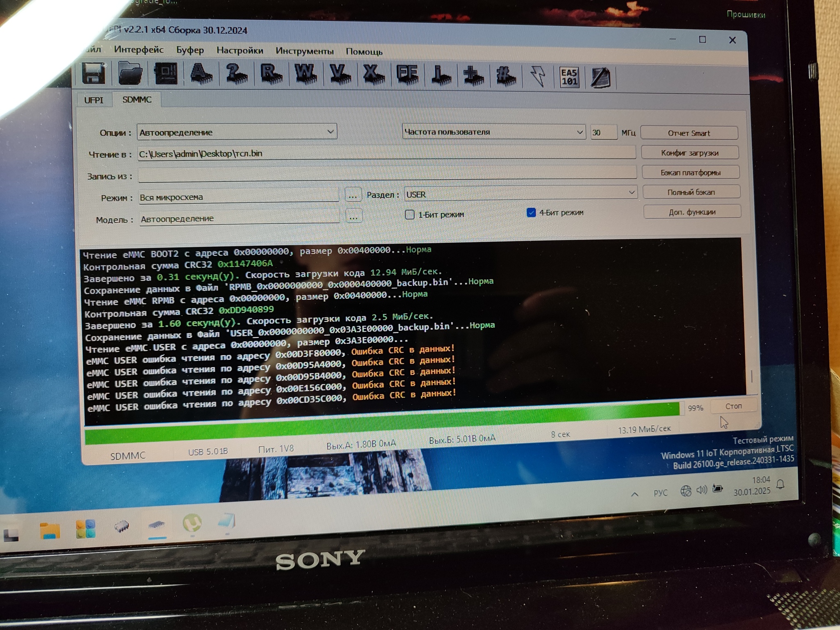Click the circuit board toolbar icon
The height and width of the screenshot is (630, 840).
click(166, 73)
